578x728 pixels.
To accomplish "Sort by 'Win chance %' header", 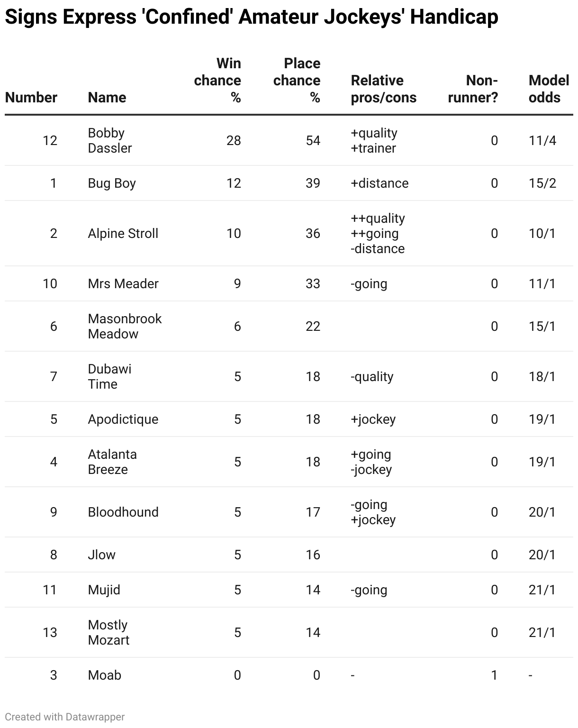I will click(x=217, y=80).
